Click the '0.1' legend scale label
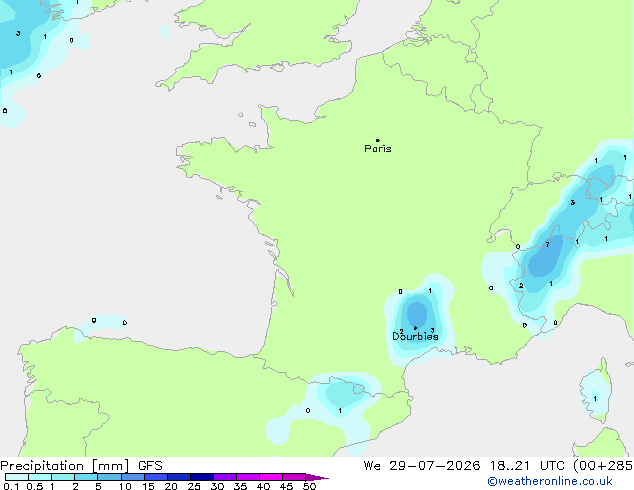Screen dimensions: 634x490 (9, 486)
